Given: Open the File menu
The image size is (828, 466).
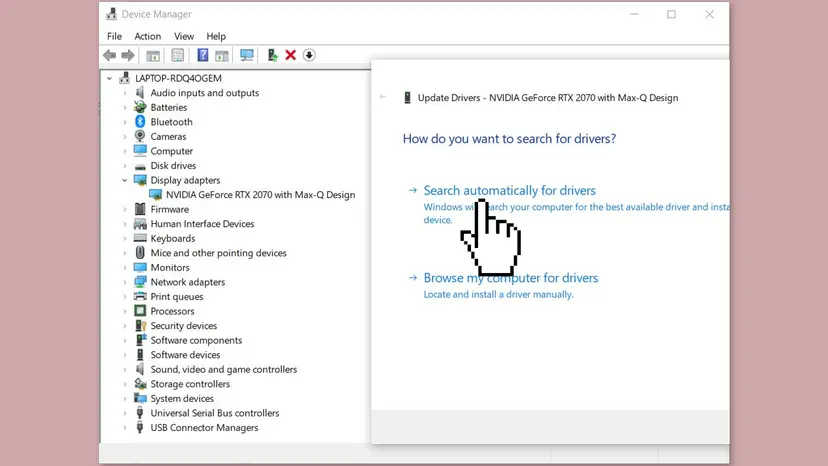Looking at the screenshot, I should click(x=114, y=36).
